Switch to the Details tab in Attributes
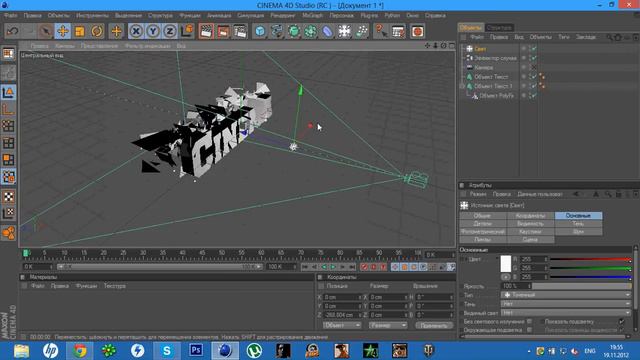This screenshot has height=360, width=640. tap(483, 224)
